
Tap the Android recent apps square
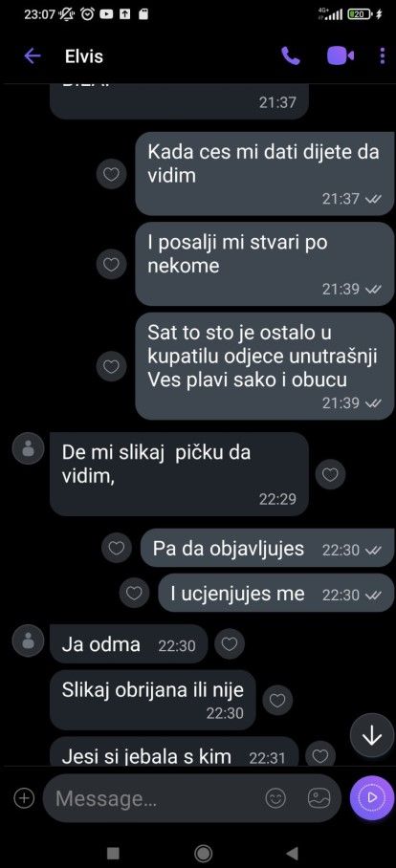coord(113,853)
